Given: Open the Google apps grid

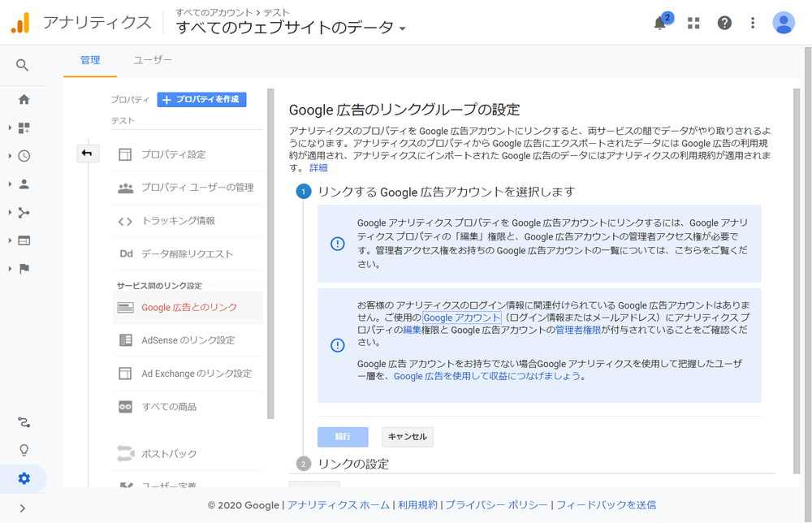Looking at the screenshot, I should (693, 23).
